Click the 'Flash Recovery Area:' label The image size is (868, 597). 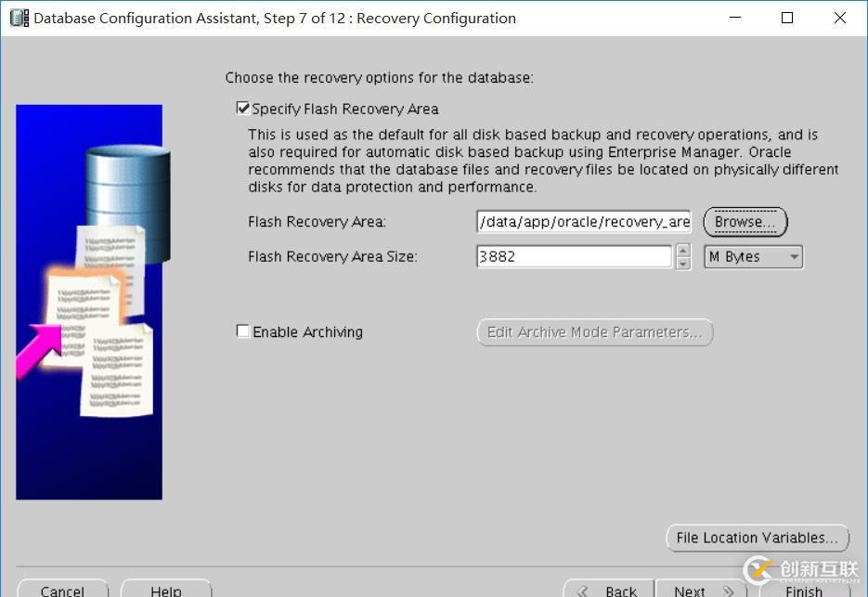pyautogui.click(x=317, y=222)
